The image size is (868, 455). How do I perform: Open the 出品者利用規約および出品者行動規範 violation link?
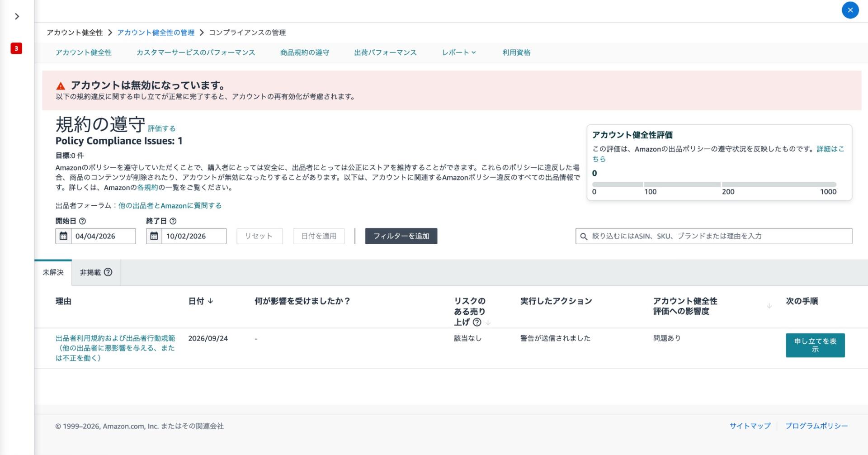click(115, 348)
